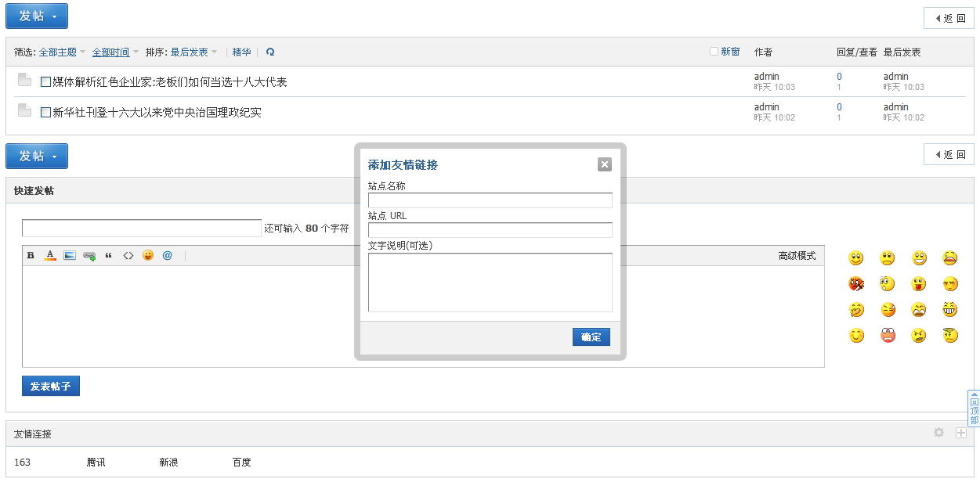The height and width of the screenshot is (486, 980).
Task: Expand the 全部时间 filter dropdown
Action: [x=115, y=52]
